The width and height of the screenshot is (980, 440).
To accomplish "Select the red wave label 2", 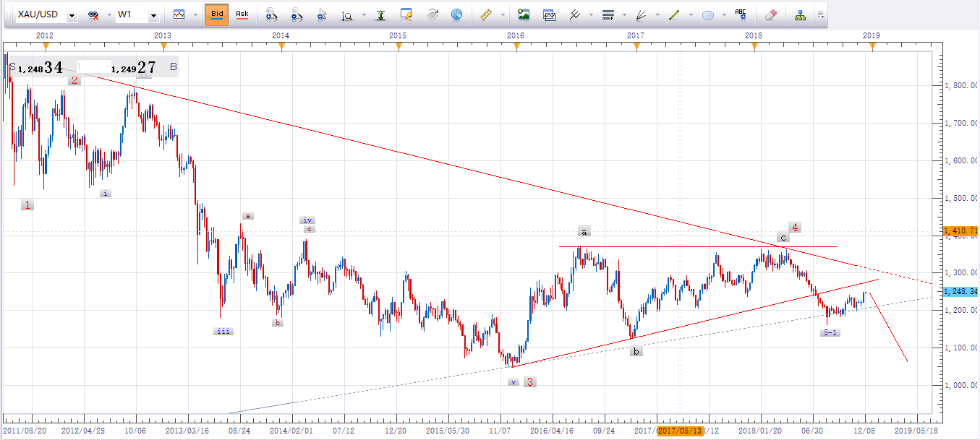I will click(x=74, y=80).
